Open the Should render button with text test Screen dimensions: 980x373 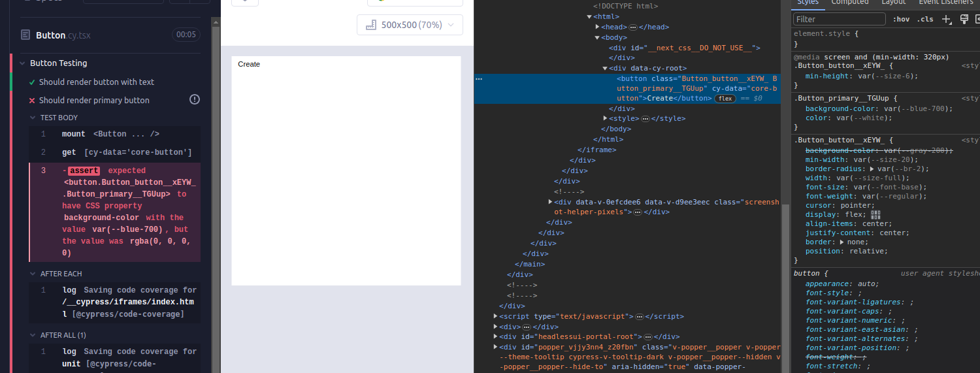97,82
